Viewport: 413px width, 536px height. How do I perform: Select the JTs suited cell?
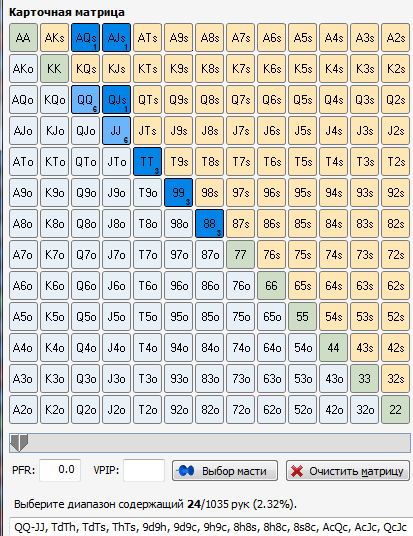coord(147,131)
